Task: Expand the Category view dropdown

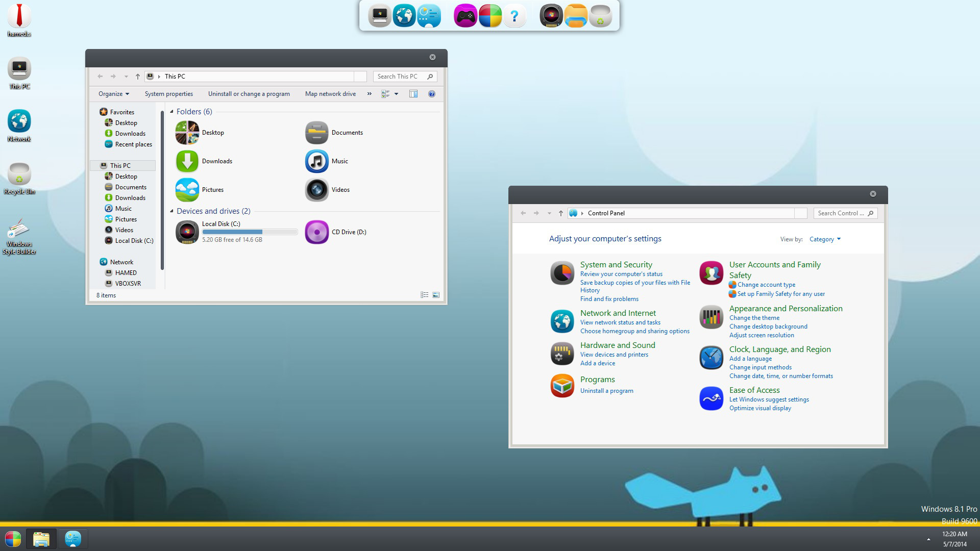Action: tap(824, 239)
